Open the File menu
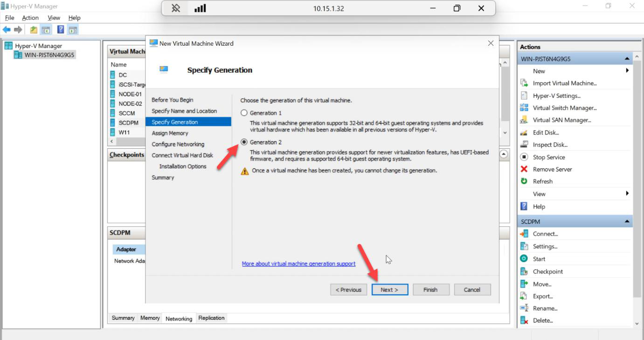Image resolution: width=644 pixels, height=340 pixels. tap(9, 18)
